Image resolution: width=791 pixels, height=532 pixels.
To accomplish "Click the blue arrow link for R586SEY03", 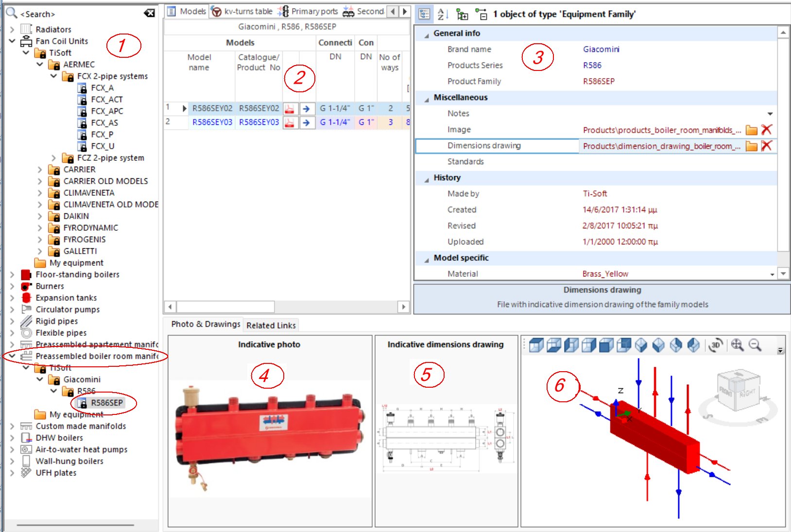I will pos(307,122).
